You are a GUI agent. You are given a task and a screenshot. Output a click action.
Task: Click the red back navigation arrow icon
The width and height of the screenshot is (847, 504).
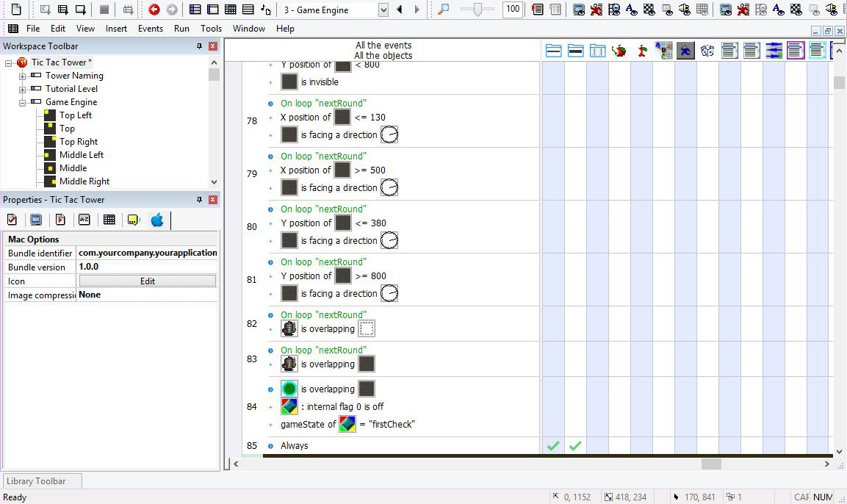point(153,10)
